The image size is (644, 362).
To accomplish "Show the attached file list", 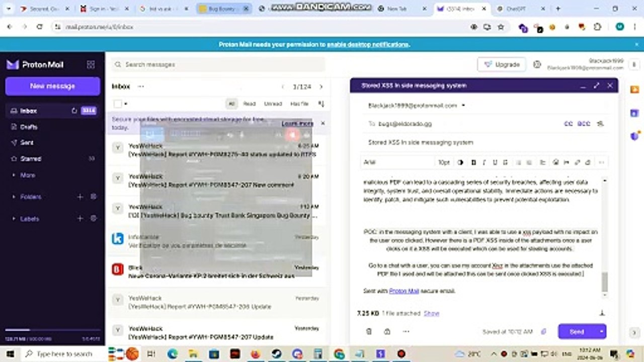I will 431,313.
